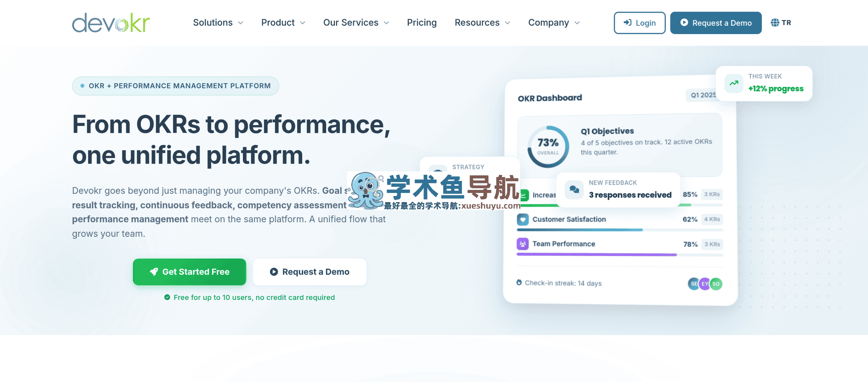This screenshot has width=868, height=382.
Task: Expand the Resources dropdown chevron
Action: tap(508, 23)
